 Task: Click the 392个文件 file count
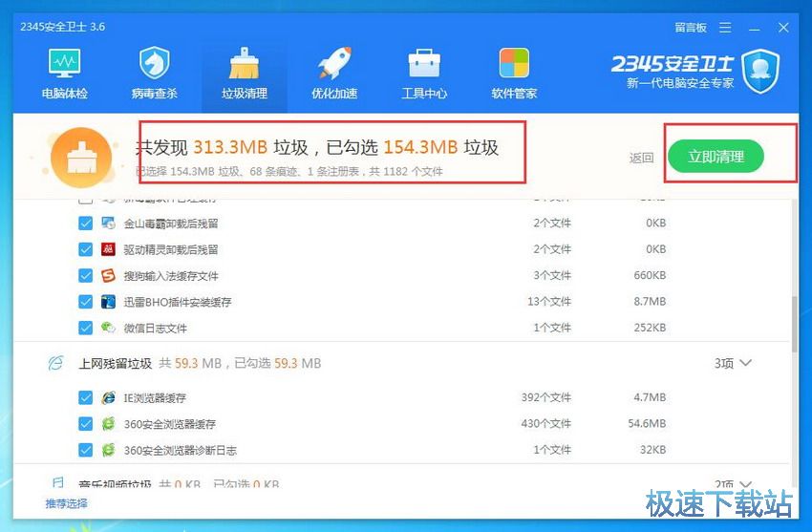[545, 397]
